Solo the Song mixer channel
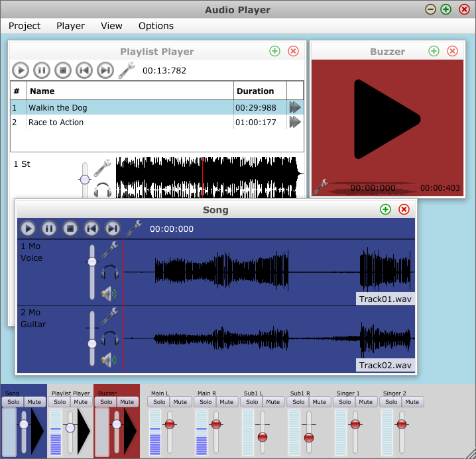Image resolution: width=476 pixels, height=459 pixels. click(13, 402)
